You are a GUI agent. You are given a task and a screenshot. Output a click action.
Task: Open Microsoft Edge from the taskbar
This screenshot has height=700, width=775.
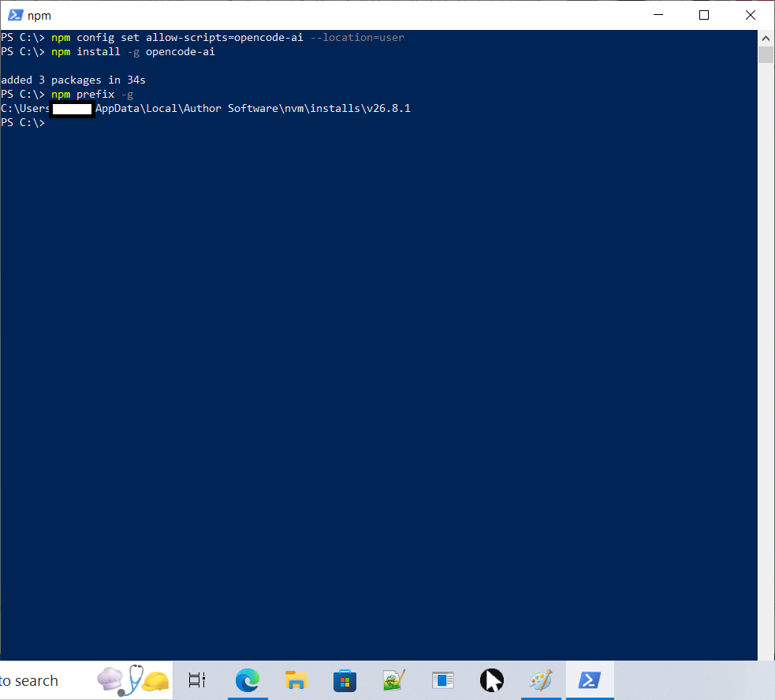click(x=248, y=680)
